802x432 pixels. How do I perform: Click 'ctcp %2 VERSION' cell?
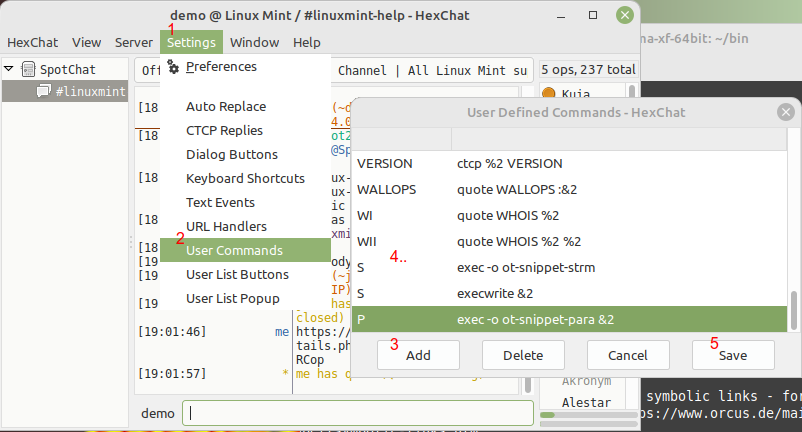click(x=509, y=164)
